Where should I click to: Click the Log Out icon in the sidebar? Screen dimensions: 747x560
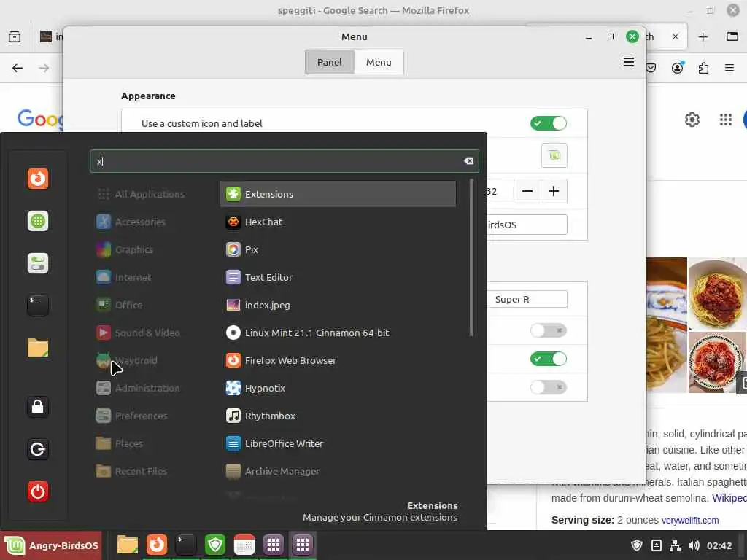[38, 449]
